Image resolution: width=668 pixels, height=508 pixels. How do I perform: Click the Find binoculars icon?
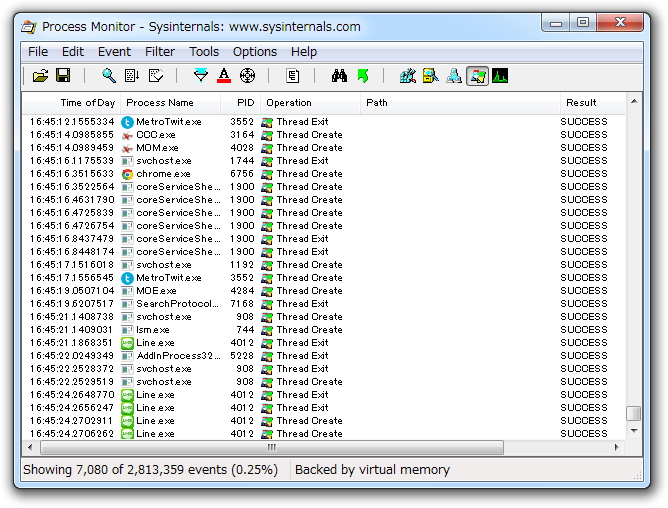coord(339,76)
